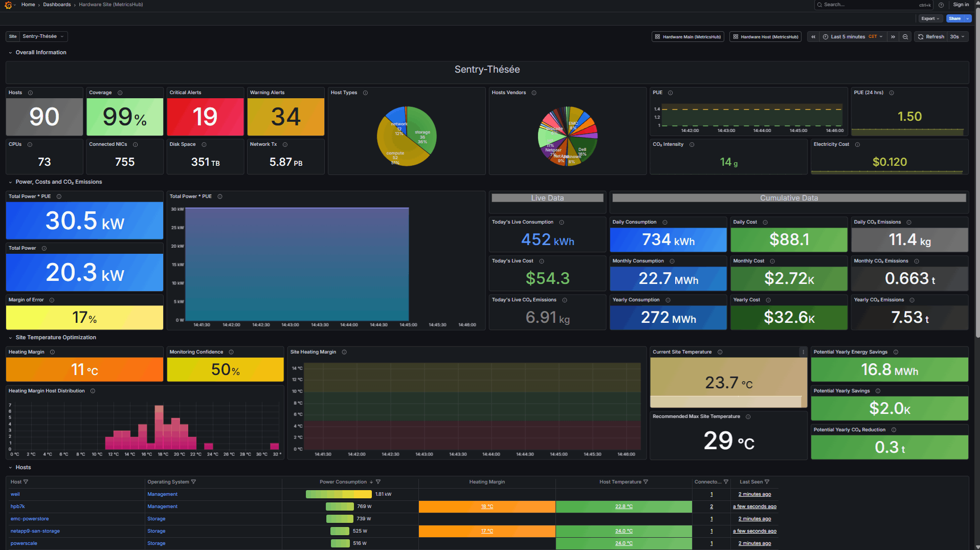Open Hardware Main (MetricsHub) dashboard link
The height and width of the screenshot is (550, 980).
(688, 37)
